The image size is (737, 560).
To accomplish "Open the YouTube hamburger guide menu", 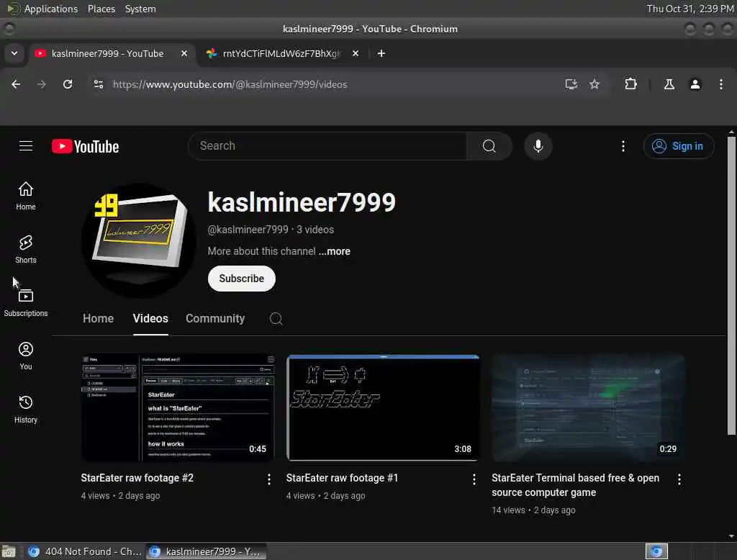I will tap(26, 146).
